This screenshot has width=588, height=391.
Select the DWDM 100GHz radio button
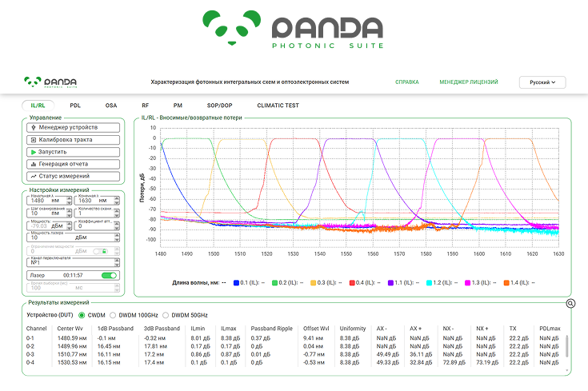pyautogui.click(x=113, y=315)
